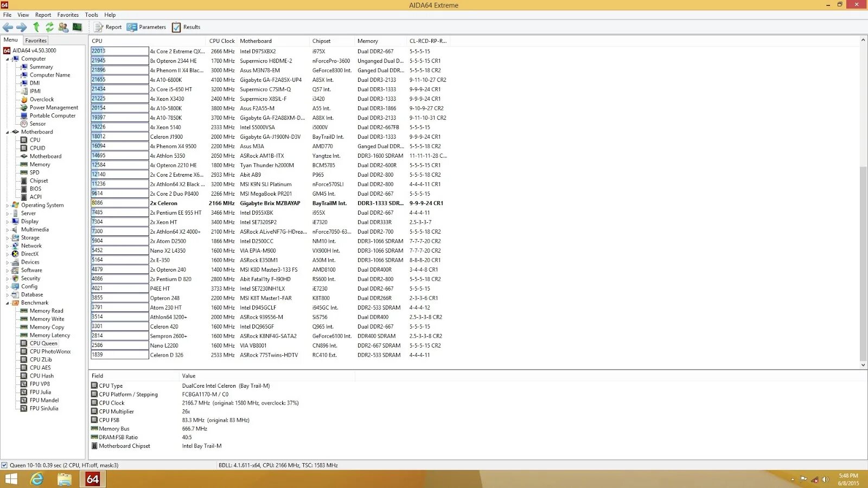This screenshot has width=868, height=488.
Task: Collapse the Benchmark tree node
Action: pos(8,303)
